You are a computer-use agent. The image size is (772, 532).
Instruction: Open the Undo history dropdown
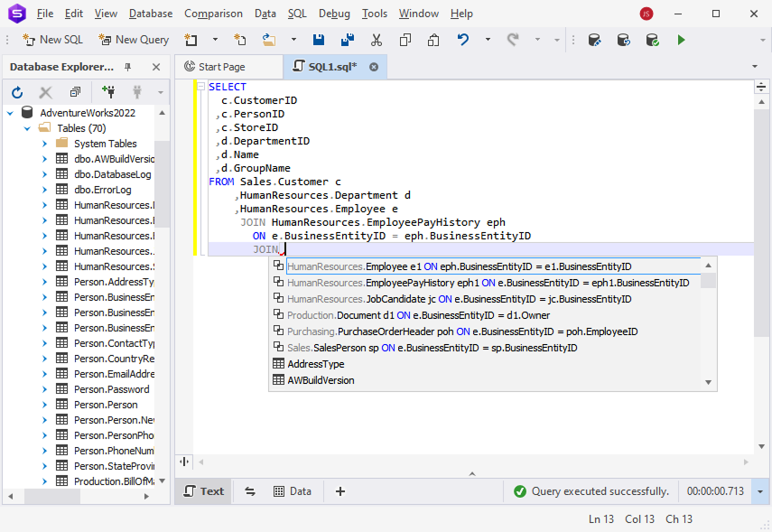point(488,40)
